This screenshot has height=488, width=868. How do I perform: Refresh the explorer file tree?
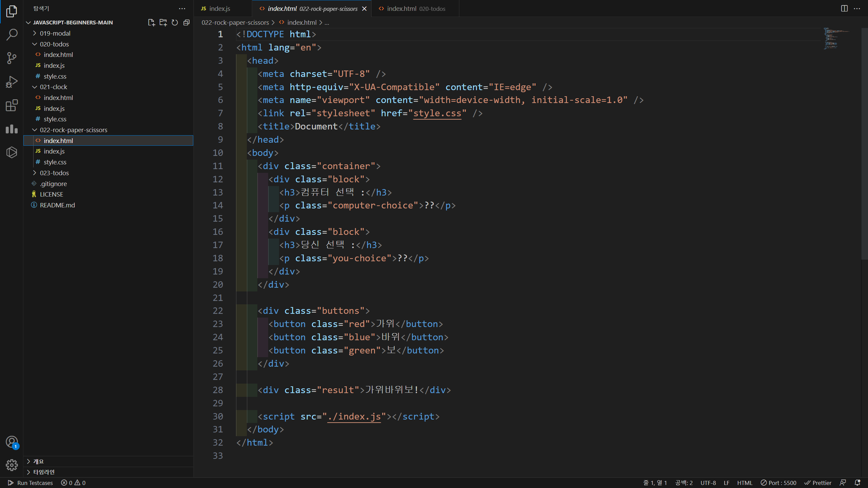click(x=175, y=22)
